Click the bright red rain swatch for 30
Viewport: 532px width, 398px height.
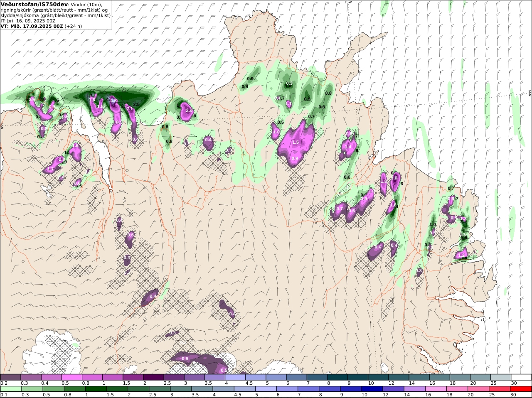coord(521,389)
